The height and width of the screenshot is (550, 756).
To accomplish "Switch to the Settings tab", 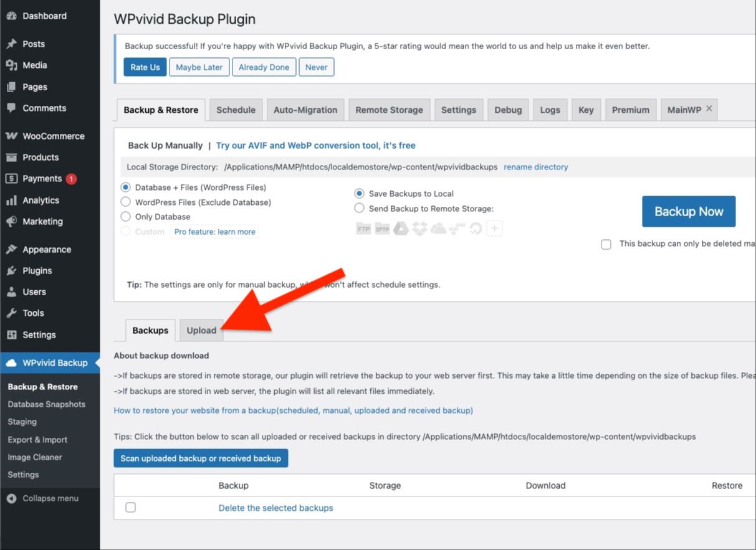I will [x=458, y=110].
